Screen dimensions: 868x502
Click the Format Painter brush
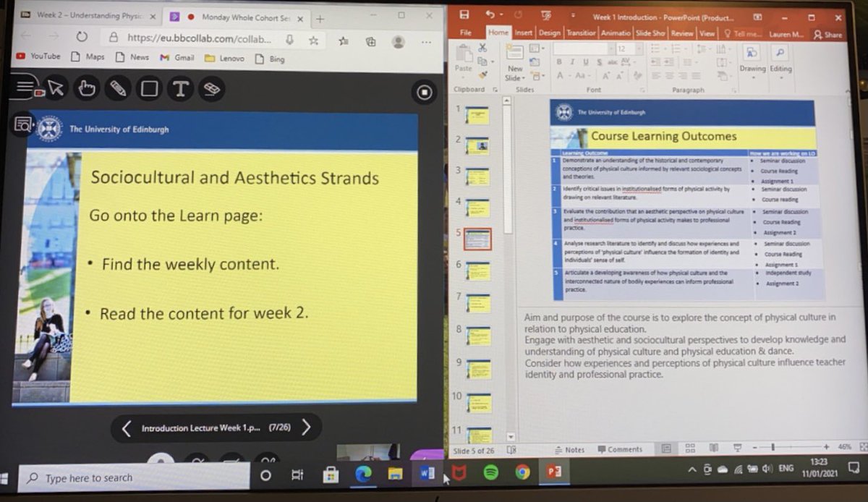[x=483, y=75]
